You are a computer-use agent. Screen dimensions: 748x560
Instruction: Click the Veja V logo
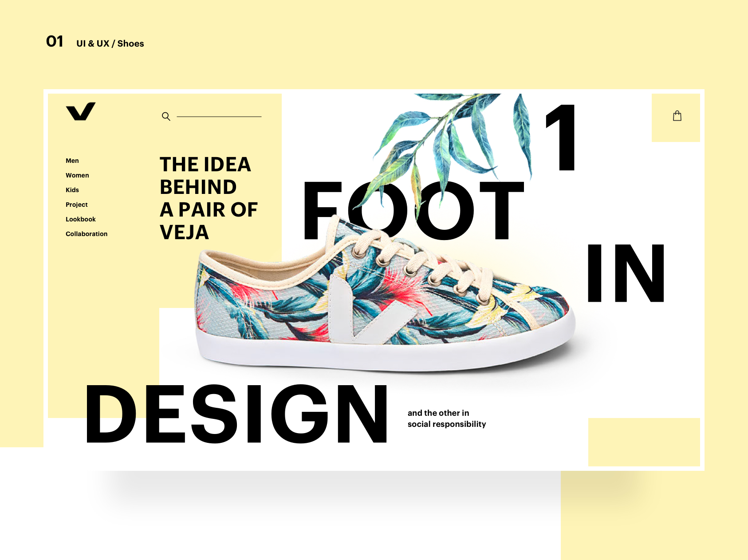[81, 111]
